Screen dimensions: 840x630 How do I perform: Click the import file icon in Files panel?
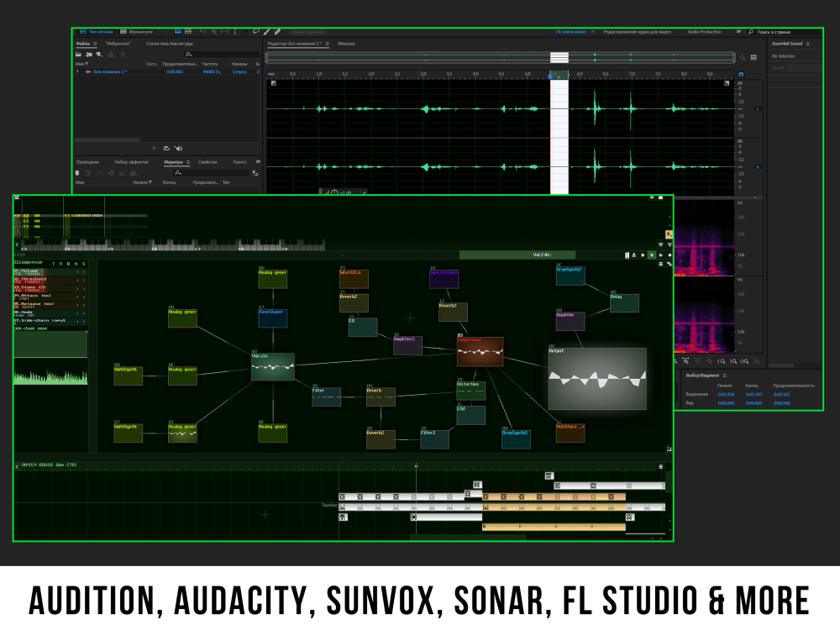pyautogui.click(x=89, y=55)
